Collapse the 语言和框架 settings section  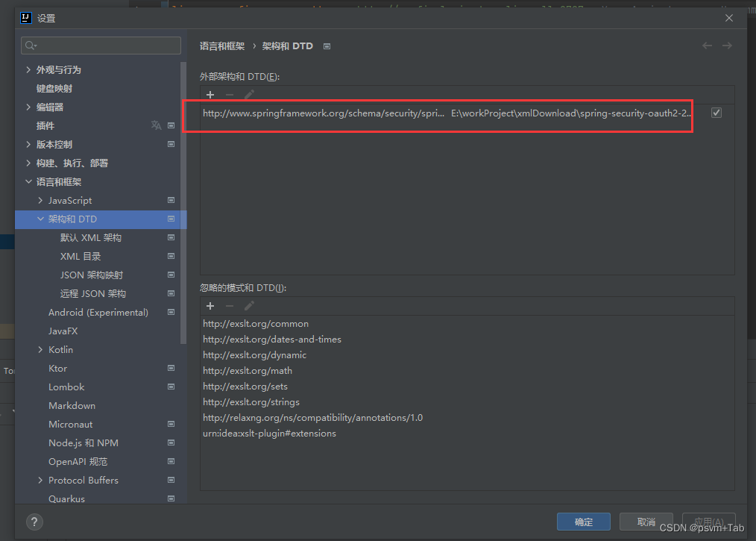pos(28,181)
